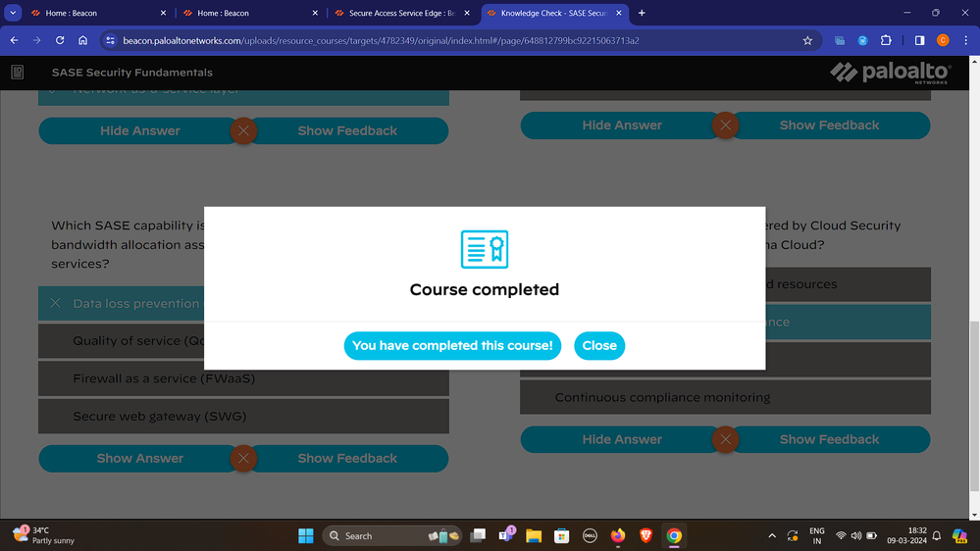Click top-right Hide Answer button

tap(621, 125)
